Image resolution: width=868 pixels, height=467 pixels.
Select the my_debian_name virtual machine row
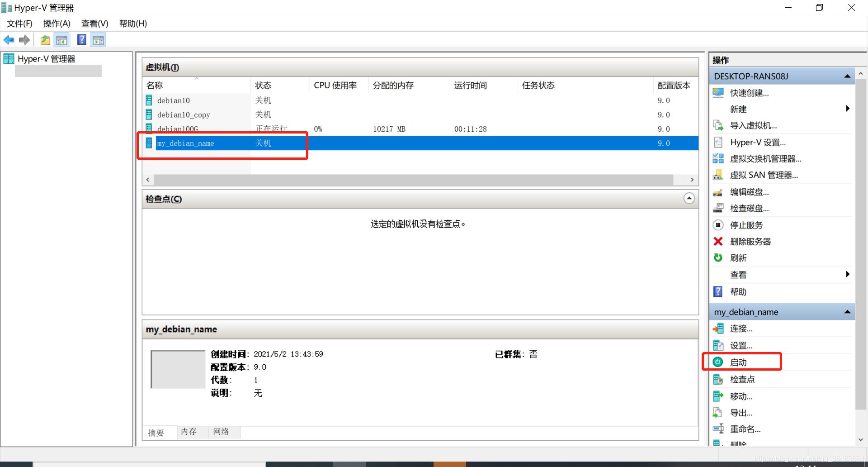point(420,143)
